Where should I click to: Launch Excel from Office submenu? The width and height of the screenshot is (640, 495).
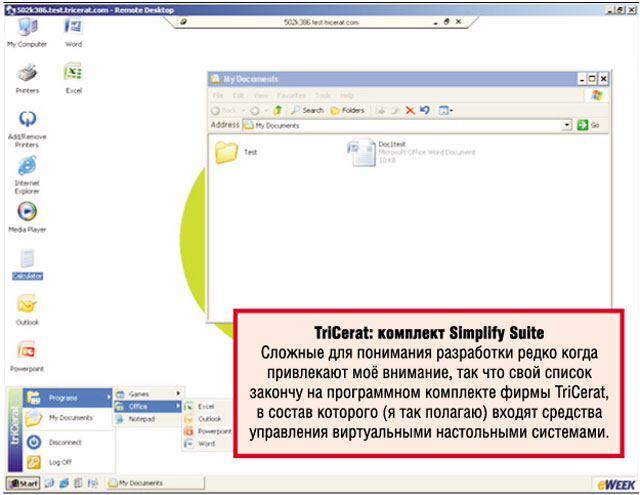[x=208, y=406]
